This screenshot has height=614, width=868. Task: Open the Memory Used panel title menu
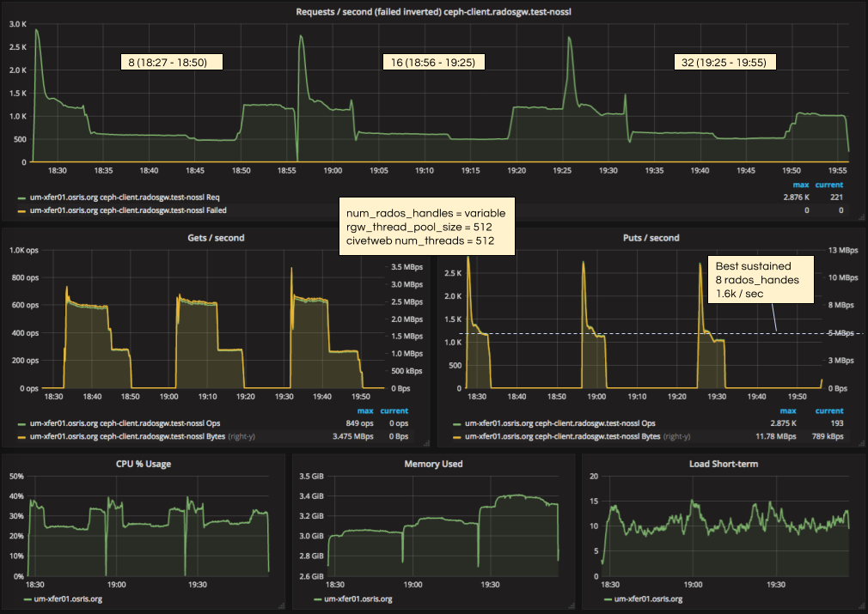pyautogui.click(x=433, y=464)
